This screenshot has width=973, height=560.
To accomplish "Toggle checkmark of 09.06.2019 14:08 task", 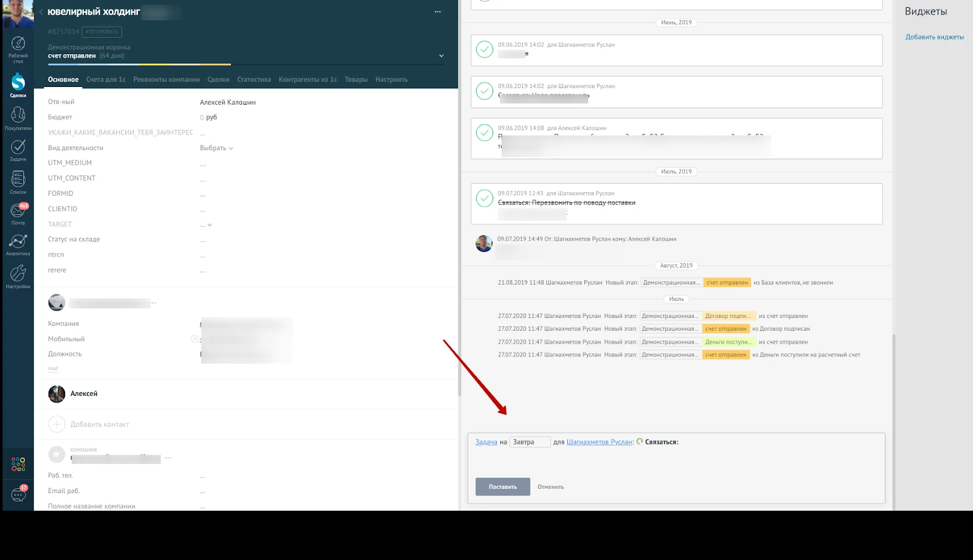I will (484, 133).
